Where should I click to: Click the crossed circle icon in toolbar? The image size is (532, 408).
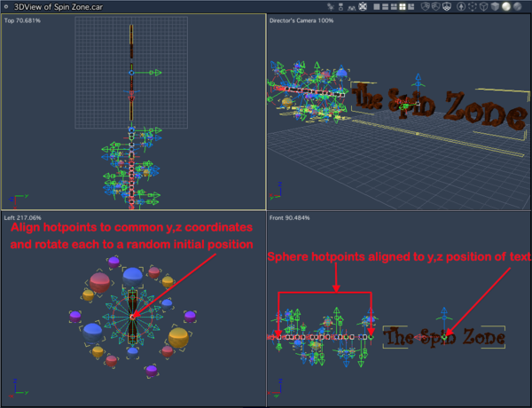(x=363, y=6)
